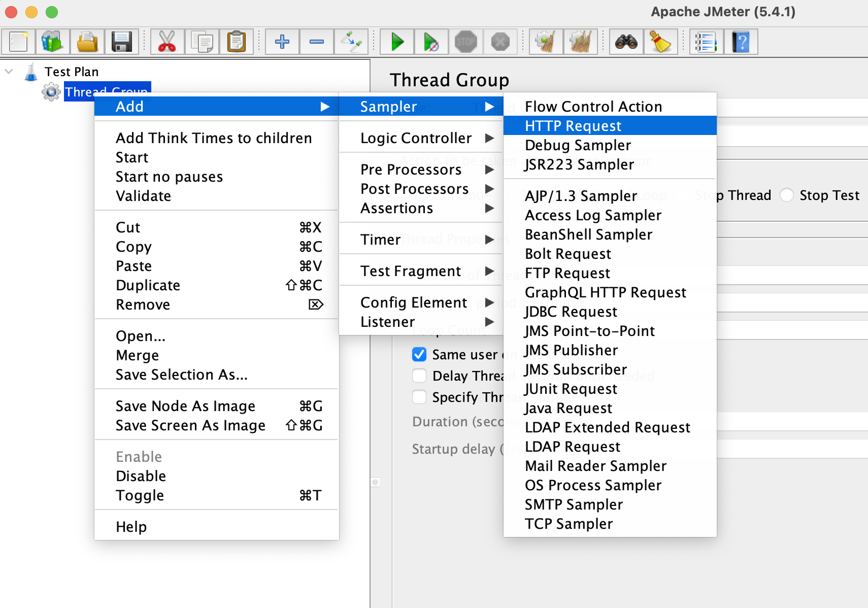
Task: Choose Toggle in context menu
Action: 217,495
